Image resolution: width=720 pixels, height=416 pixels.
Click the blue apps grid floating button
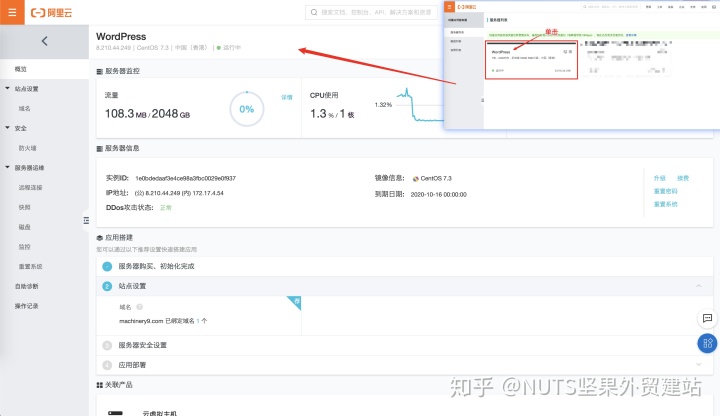coord(707,343)
